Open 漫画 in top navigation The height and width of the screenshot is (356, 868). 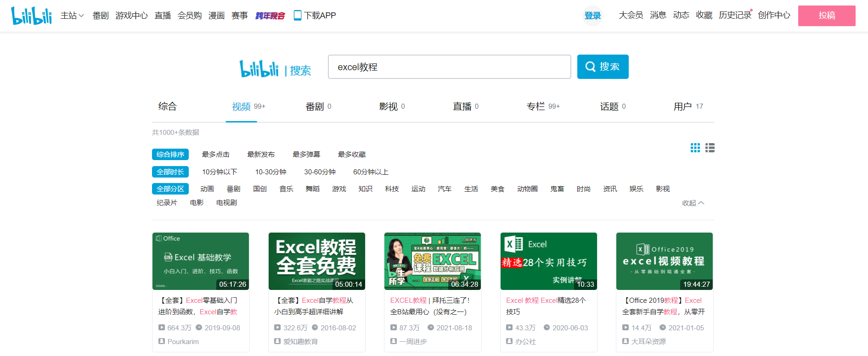[x=217, y=16]
